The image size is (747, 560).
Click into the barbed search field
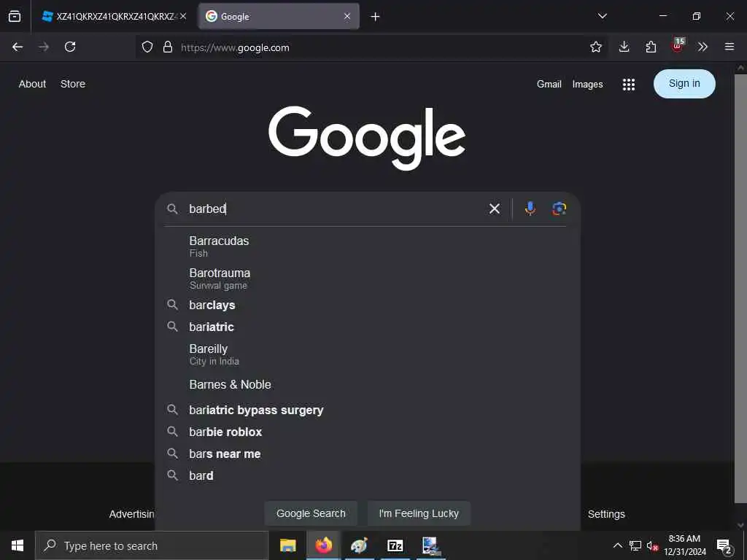pos(333,209)
